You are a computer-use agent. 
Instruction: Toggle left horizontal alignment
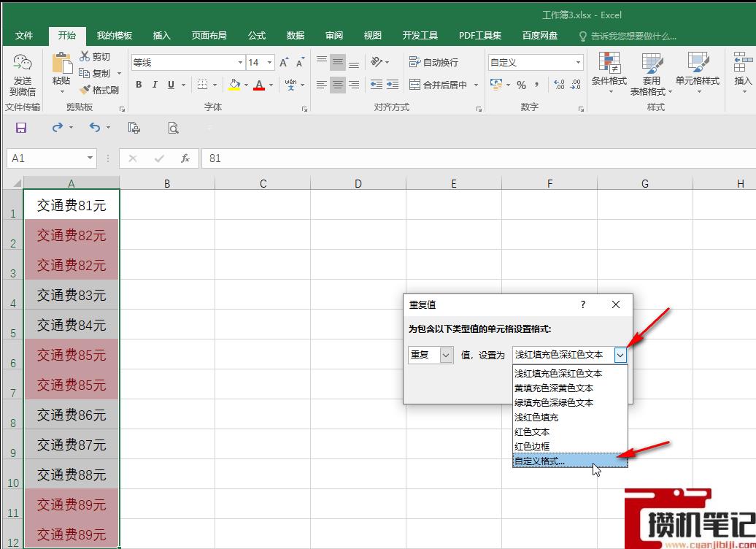pos(322,85)
